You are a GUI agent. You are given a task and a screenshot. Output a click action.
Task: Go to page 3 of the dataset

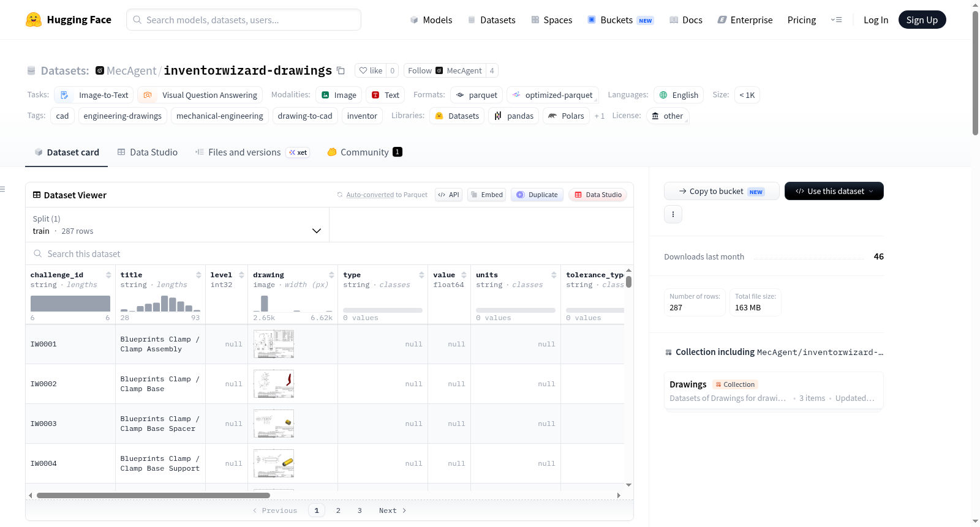[x=360, y=510]
